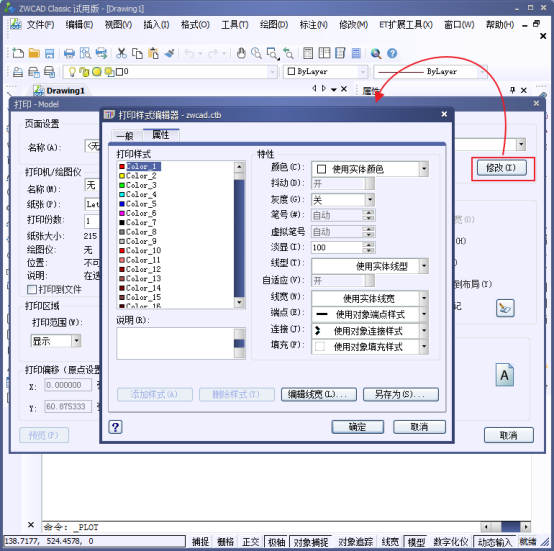Viewport: 554px width, 551px height.
Task: Switch to the 属性 tab in editor
Action: pyautogui.click(x=161, y=135)
